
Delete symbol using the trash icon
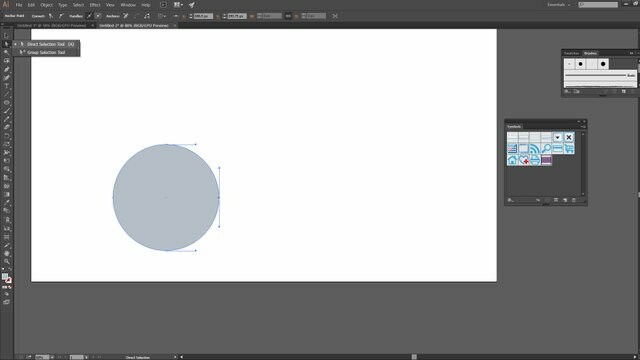574,200
